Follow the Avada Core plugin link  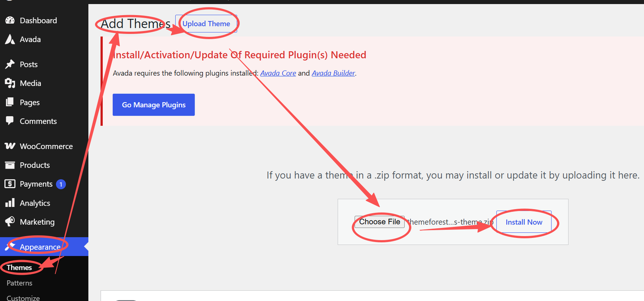click(x=278, y=73)
